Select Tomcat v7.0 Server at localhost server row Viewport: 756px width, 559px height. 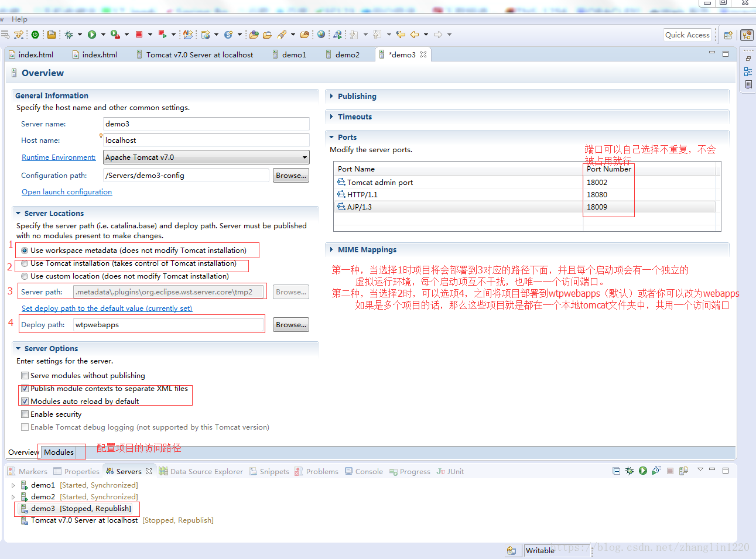(117, 520)
